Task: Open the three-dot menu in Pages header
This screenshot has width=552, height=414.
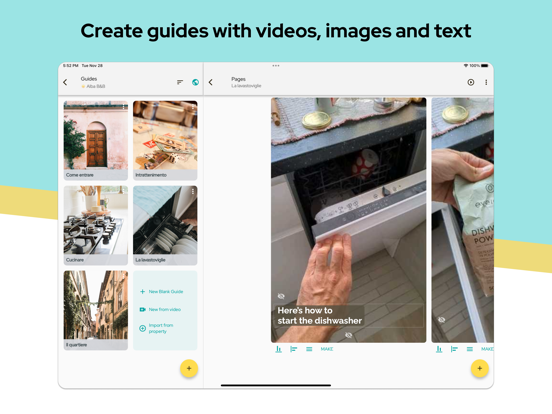Action: [486, 82]
